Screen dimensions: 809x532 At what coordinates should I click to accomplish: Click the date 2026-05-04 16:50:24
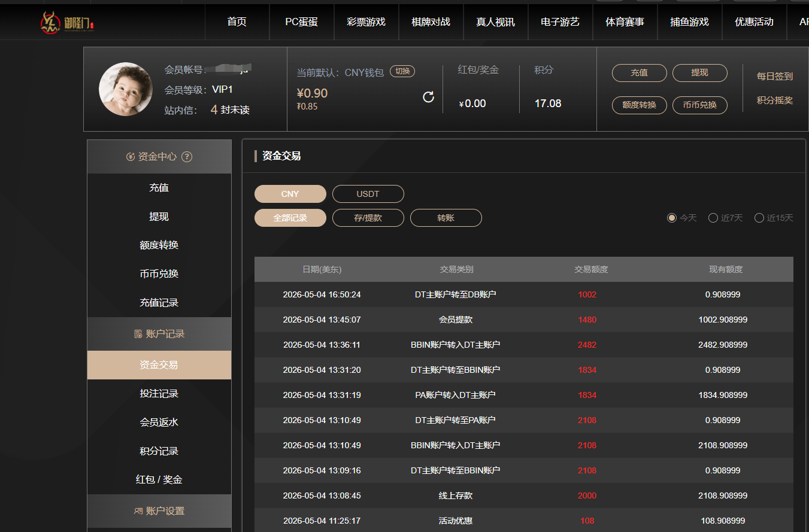pyautogui.click(x=322, y=294)
